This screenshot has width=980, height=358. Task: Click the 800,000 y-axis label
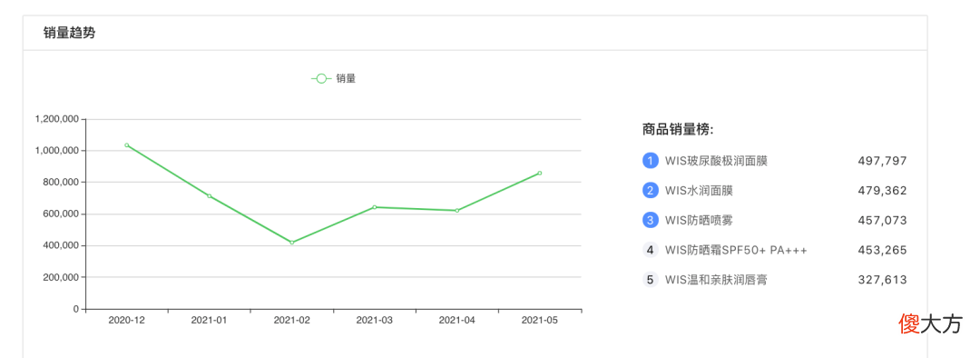(x=61, y=182)
